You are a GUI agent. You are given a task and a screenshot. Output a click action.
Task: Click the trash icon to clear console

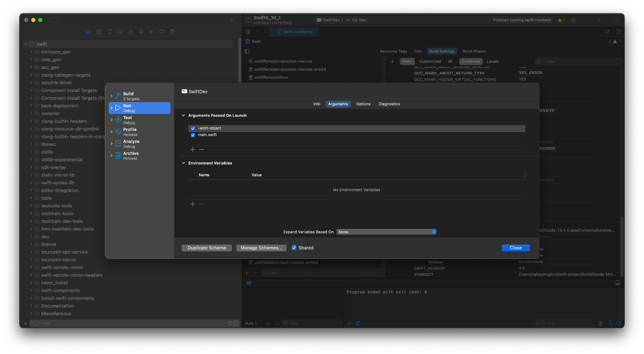[600, 323]
